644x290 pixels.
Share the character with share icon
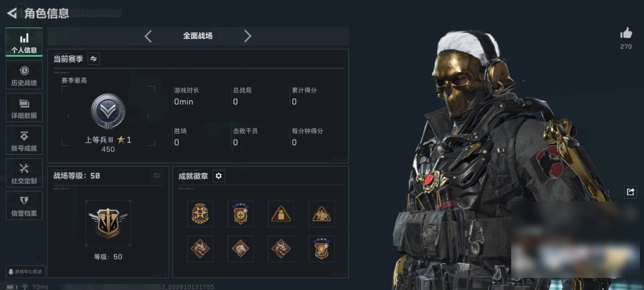[630, 192]
